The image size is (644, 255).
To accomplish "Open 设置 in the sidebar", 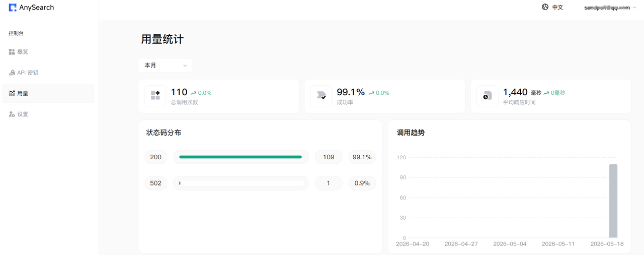I will click(48, 114).
